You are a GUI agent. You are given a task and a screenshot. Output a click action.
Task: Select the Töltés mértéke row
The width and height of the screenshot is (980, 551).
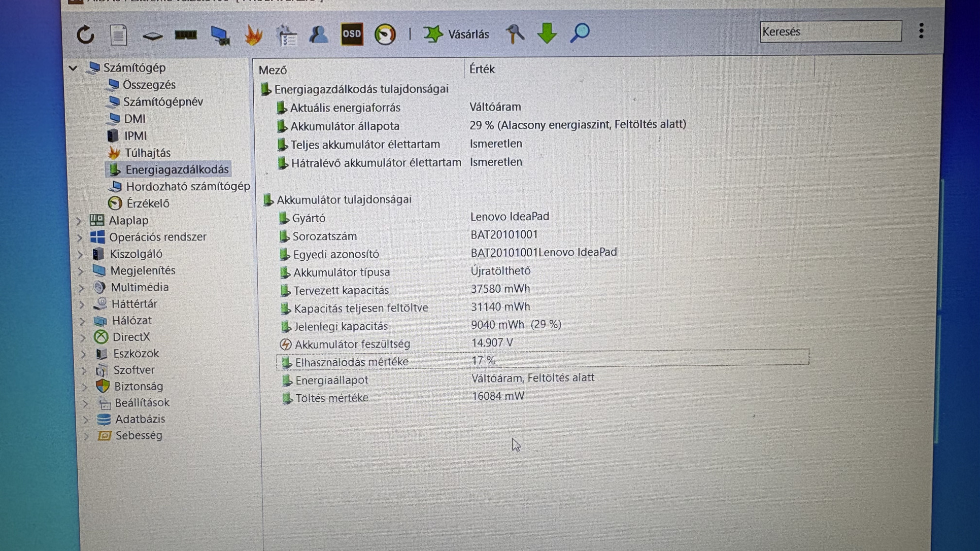coord(332,398)
